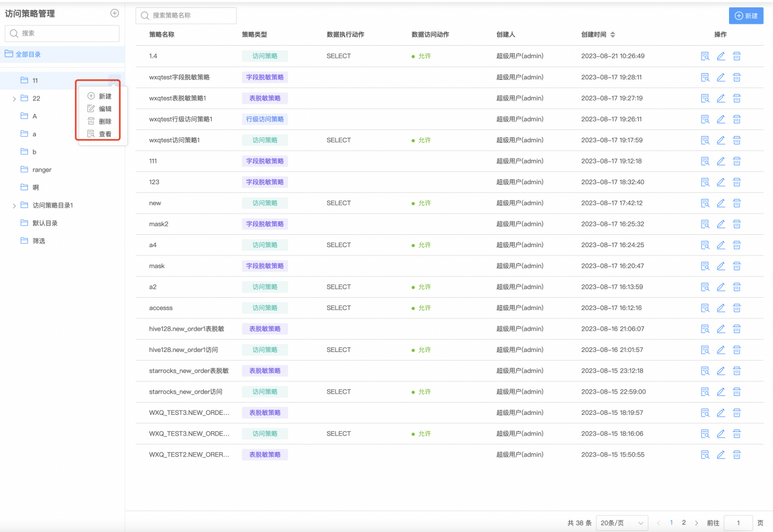The width and height of the screenshot is (773, 532).
Task: Click the 前往 page number input
Action: click(738, 523)
